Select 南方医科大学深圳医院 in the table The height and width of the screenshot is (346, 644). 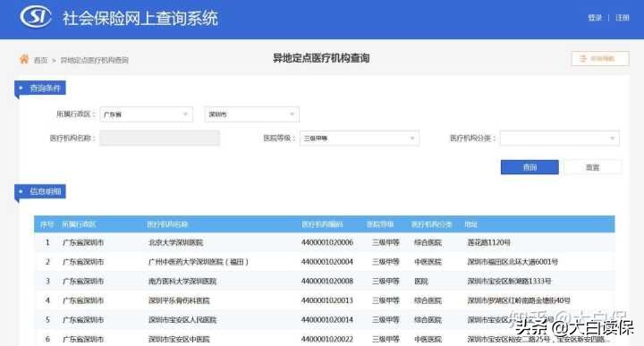tap(182, 281)
